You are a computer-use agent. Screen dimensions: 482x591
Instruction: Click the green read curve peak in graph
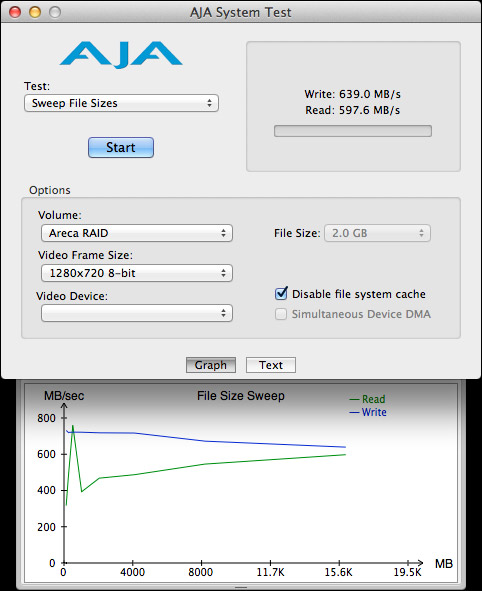[73, 426]
